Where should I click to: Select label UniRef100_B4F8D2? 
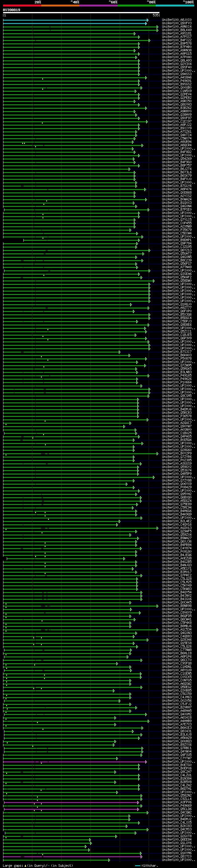[x=177, y=152]
